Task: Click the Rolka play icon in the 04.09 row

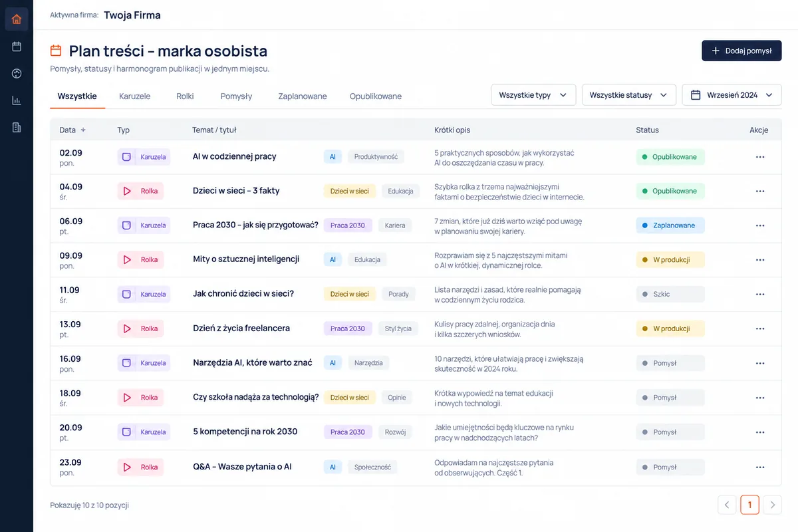Action: tap(126, 191)
